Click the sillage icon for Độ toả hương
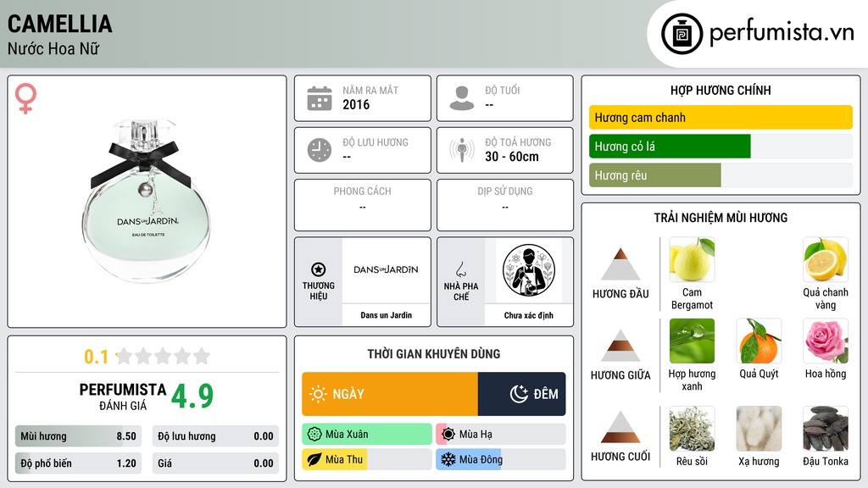 462,150
